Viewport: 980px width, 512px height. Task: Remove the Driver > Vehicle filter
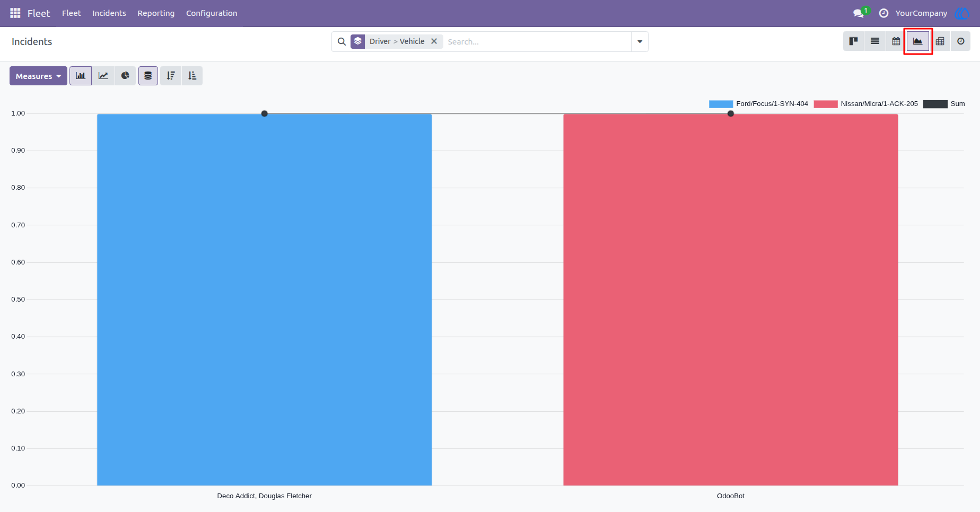pos(434,41)
